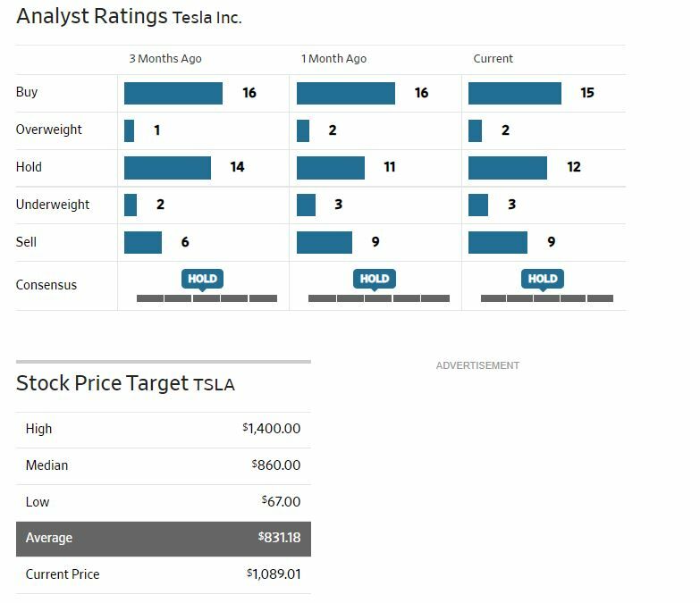This screenshot has width=700, height=603.
Task: Click the Tesla Inc. name in the heading
Action: coord(207,18)
